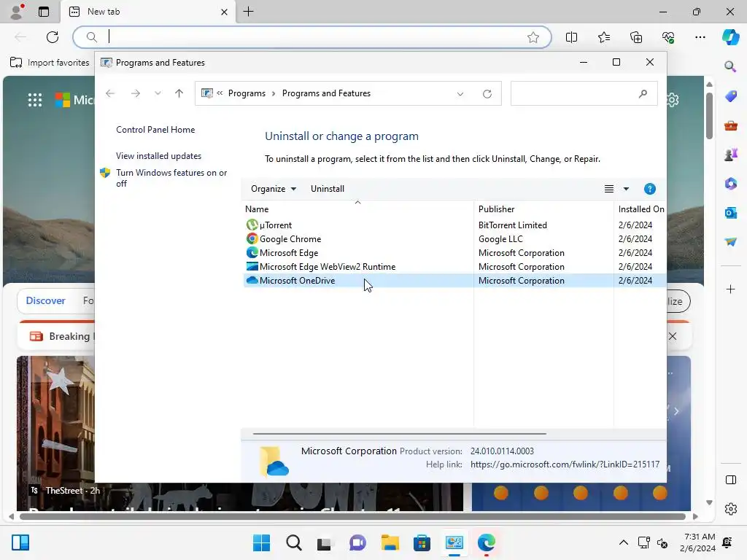Open the Edge sidebar settings gear
Image resolution: width=747 pixels, height=560 pixels.
pos(730,509)
